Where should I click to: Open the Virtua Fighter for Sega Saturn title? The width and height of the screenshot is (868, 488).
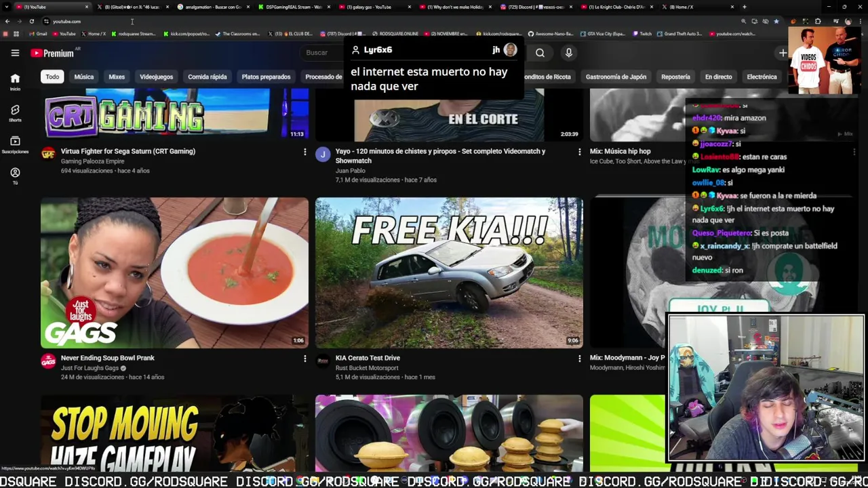click(128, 151)
